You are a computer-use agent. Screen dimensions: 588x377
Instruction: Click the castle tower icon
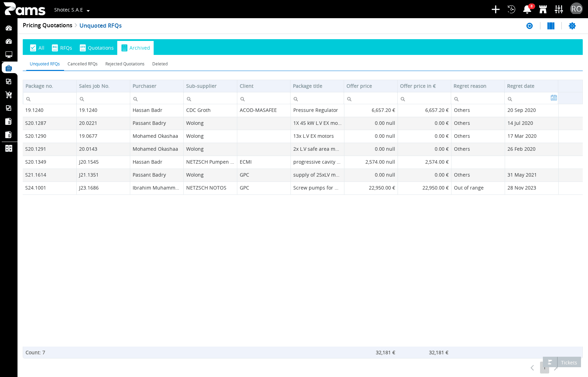coord(543,9)
